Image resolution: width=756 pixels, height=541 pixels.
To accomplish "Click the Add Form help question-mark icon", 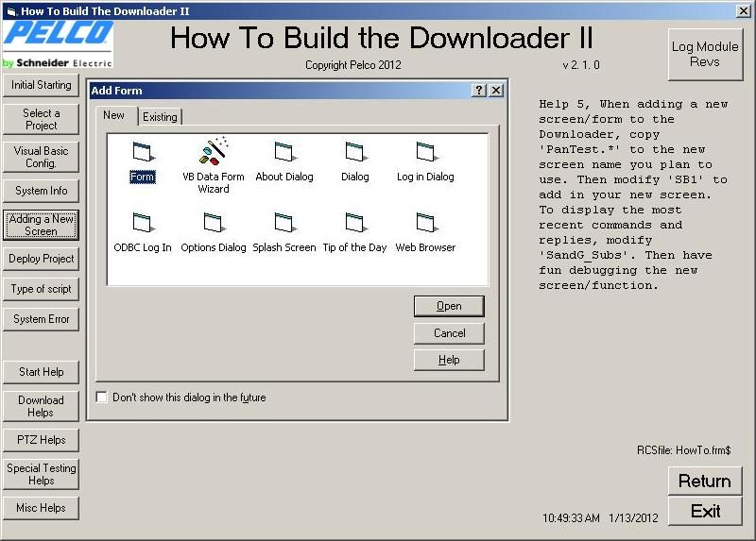I will click(479, 90).
